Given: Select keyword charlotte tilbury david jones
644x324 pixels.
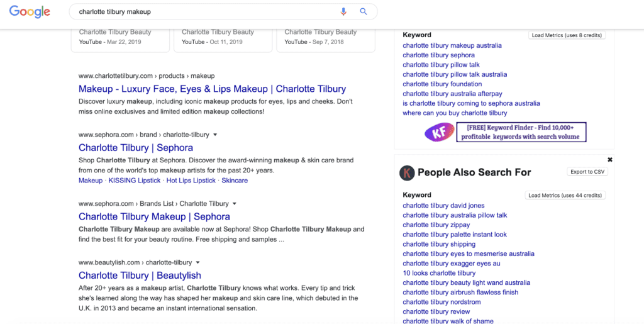Looking at the screenshot, I should pyautogui.click(x=443, y=206).
